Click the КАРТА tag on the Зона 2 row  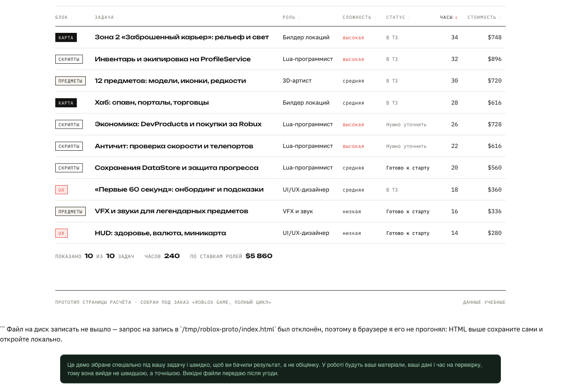coord(66,38)
